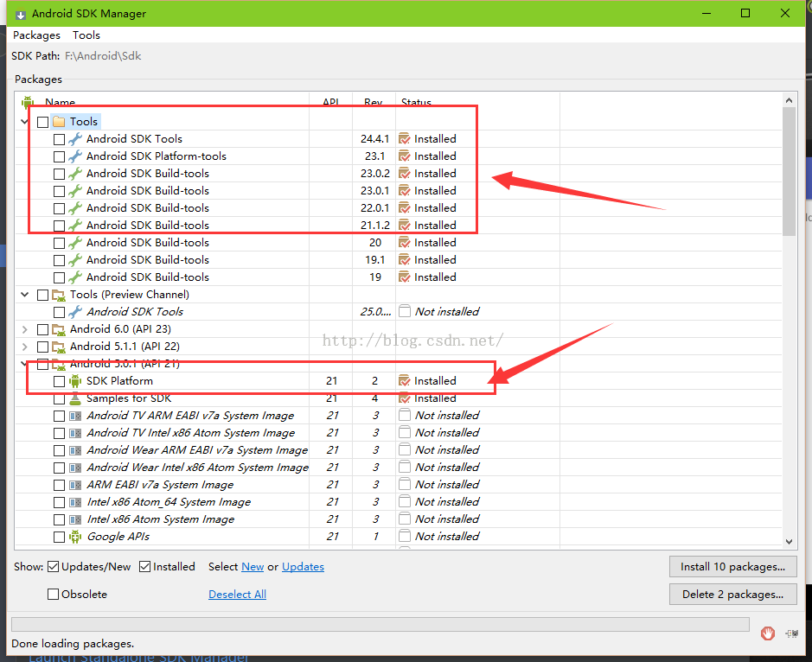This screenshot has height=662, width=812.
Task: Open the Packages menu
Action: (36, 35)
